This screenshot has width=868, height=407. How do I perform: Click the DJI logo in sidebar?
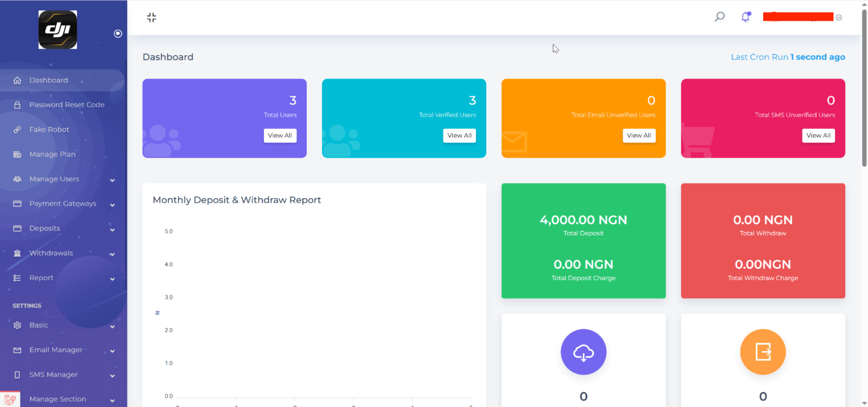click(x=58, y=30)
